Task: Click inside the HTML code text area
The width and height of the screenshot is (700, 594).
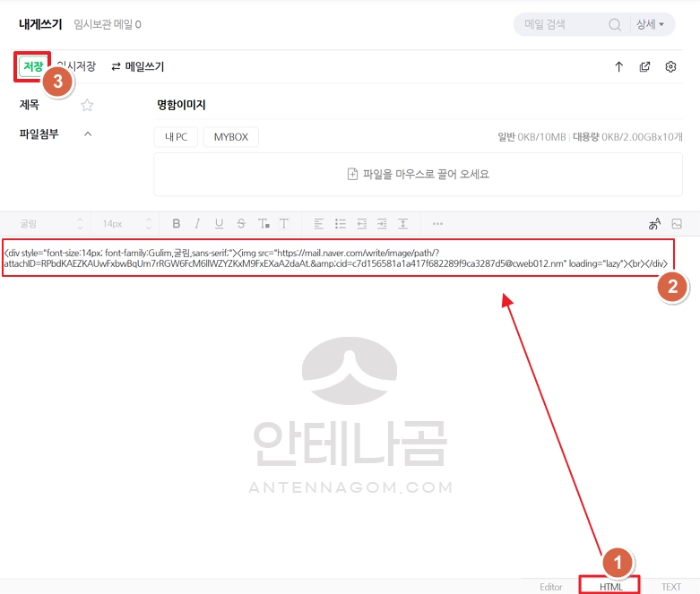Action: click(x=338, y=258)
